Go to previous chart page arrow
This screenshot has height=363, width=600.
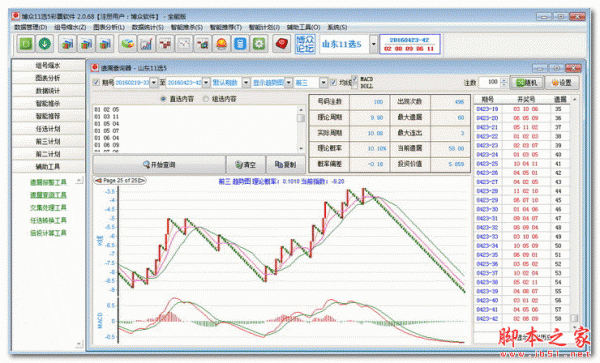98,181
